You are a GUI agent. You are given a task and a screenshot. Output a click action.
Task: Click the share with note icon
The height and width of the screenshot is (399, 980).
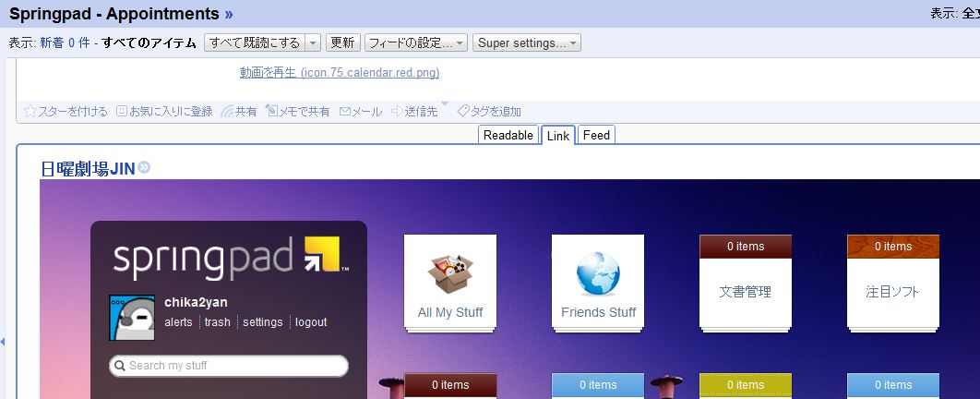pos(271,112)
